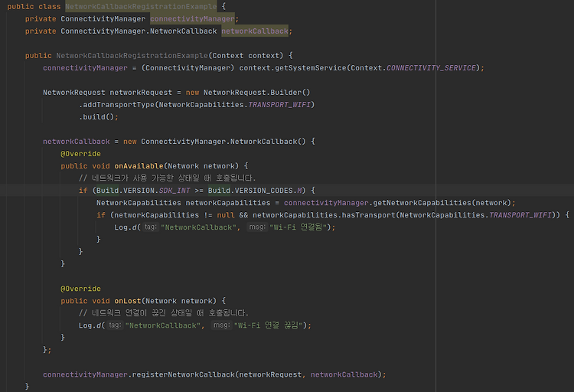Click the null keyword in the if condition
The image size is (574, 392).
226,215
